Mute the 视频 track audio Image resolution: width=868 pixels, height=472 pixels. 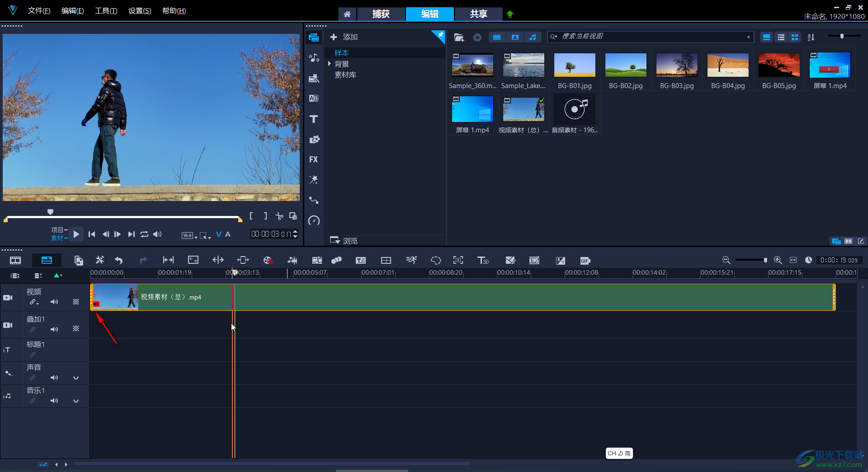coord(54,302)
